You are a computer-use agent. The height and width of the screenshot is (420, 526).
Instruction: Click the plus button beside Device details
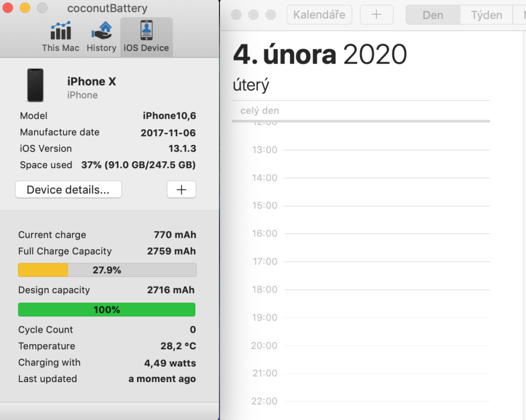tap(181, 189)
